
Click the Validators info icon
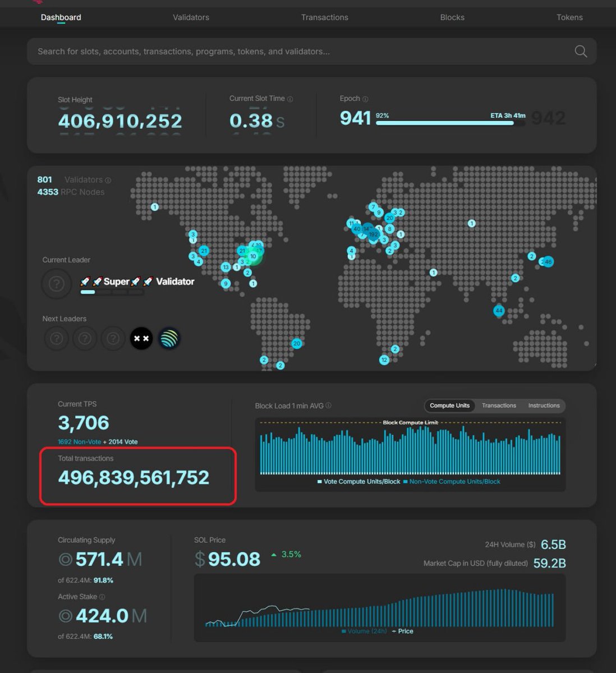pyautogui.click(x=108, y=181)
